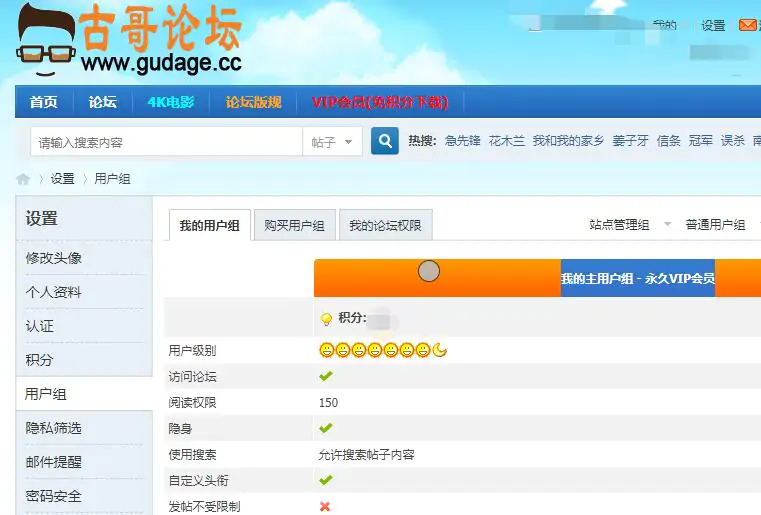The height and width of the screenshot is (515, 761).
Task: Switch to the 购买用户组 tab
Action: (x=295, y=225)
